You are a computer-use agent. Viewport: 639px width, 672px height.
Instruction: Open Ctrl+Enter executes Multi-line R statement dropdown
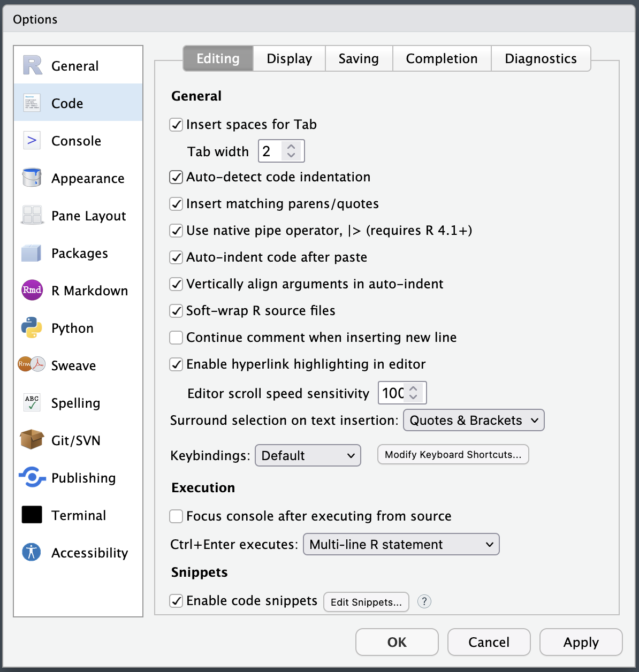(401, 544)
